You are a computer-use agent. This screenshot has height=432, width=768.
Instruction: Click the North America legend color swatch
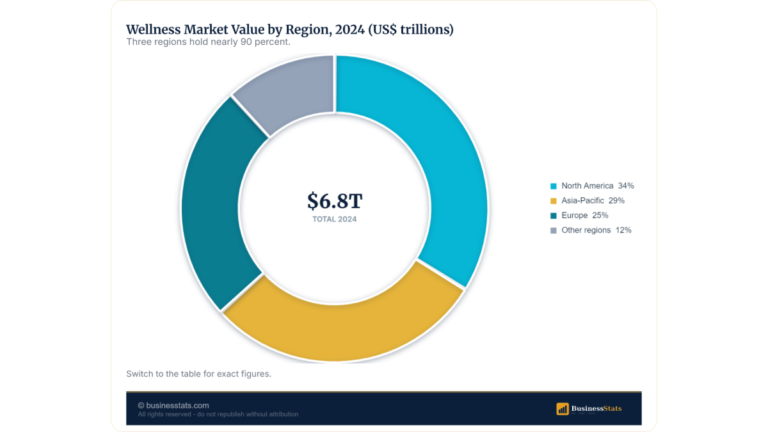553,186
